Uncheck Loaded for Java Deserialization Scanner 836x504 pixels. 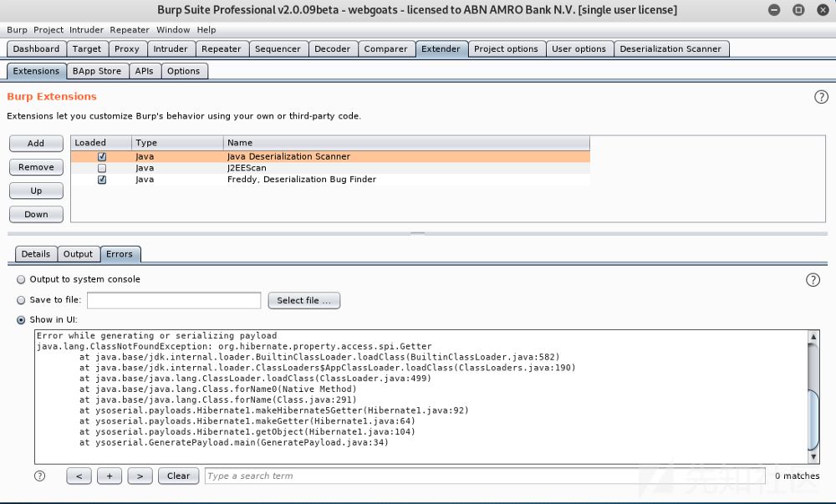coord(102,156)
